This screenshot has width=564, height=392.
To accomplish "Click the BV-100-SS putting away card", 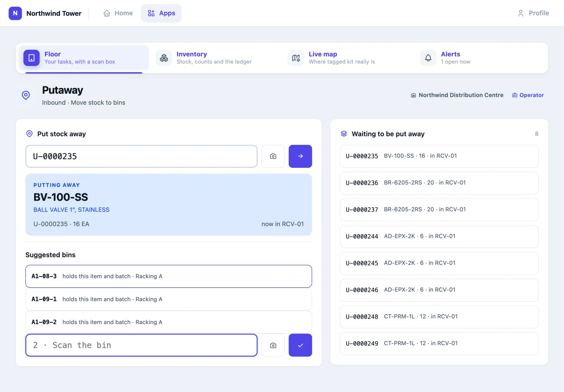I will 168,204.
